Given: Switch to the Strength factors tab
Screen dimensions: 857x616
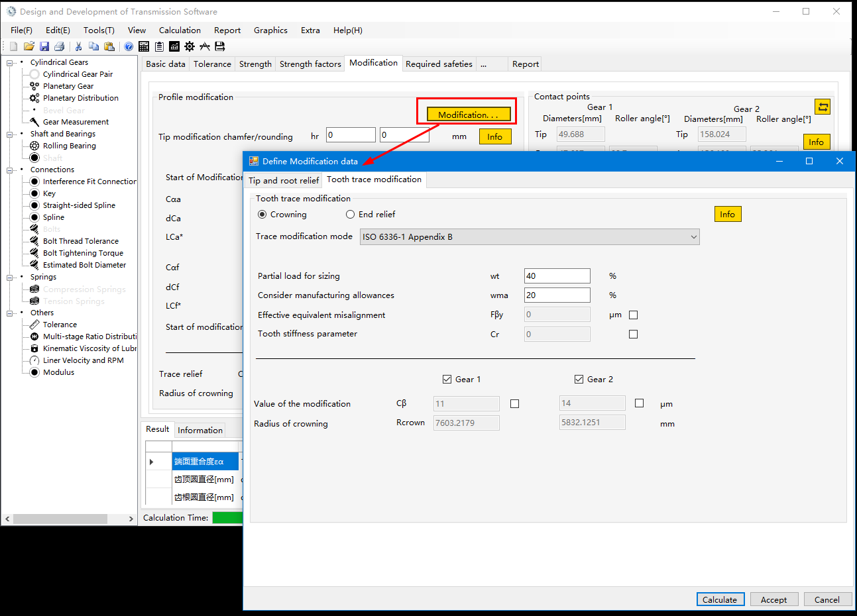Looking at the screenshot, I should pos(310,64).
